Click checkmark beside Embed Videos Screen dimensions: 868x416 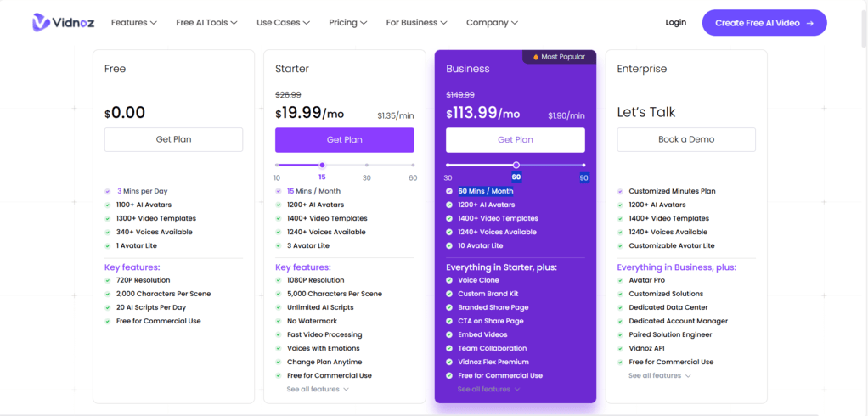coord(449,334)
